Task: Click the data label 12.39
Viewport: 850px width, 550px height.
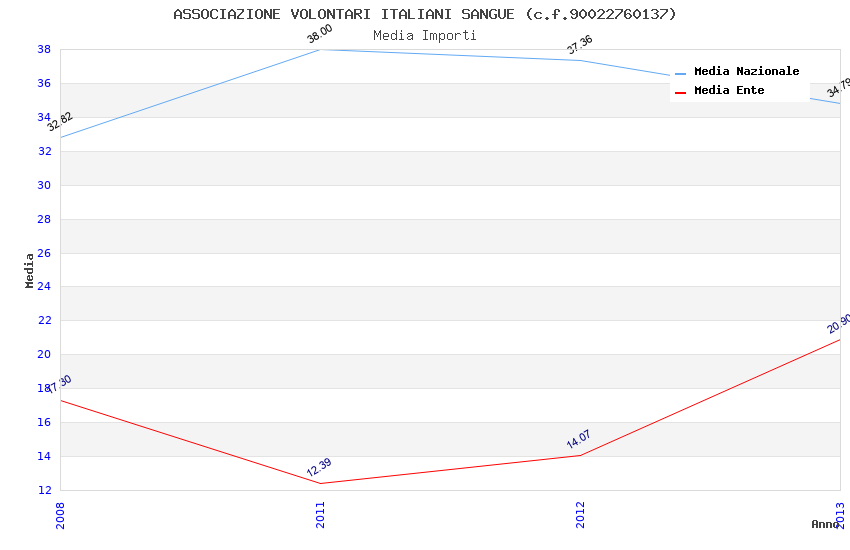Action: tap(319, 467)
